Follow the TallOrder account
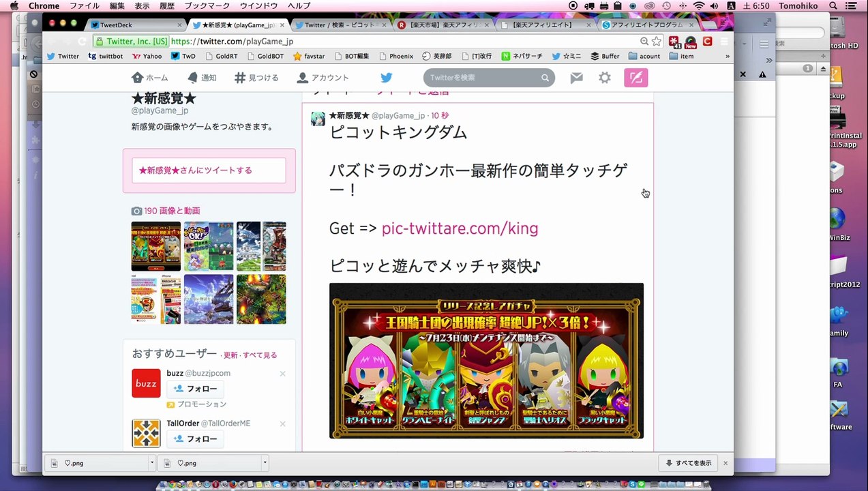 point(195,438)
